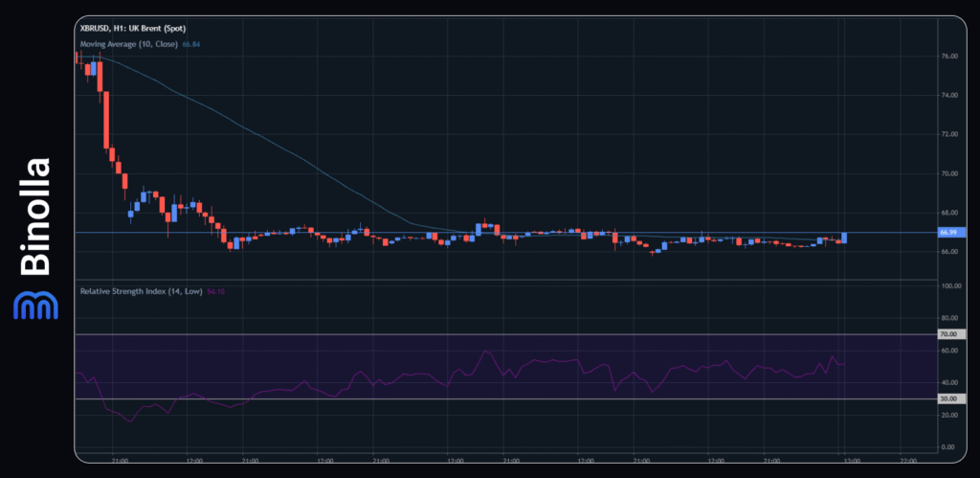980x478 pixels.
Task: Click the tall red candle at chart start
Action: coord(106,120)
